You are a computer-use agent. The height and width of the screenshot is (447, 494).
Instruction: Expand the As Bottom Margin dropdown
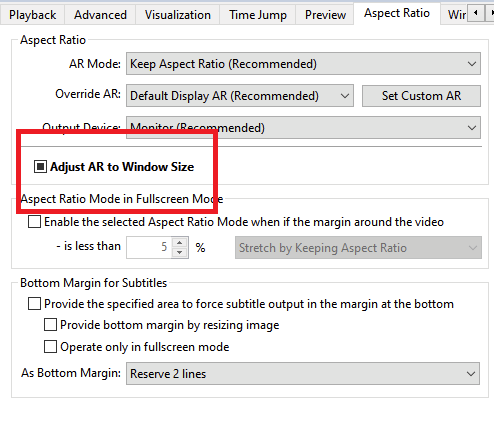(x=303, y=374)
